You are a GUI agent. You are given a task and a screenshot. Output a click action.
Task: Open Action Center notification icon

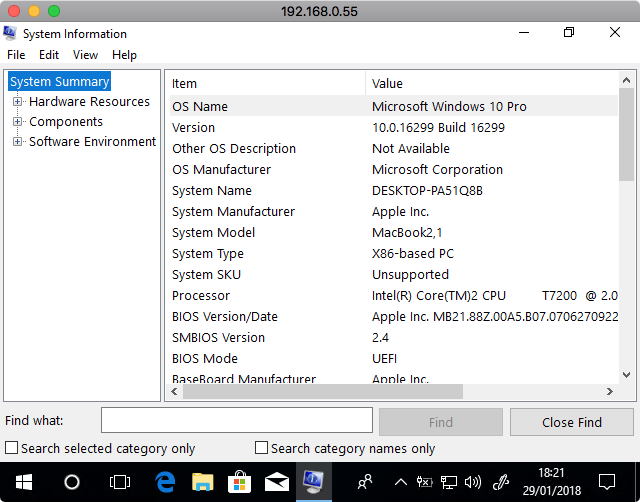click(x=607, y=482)
